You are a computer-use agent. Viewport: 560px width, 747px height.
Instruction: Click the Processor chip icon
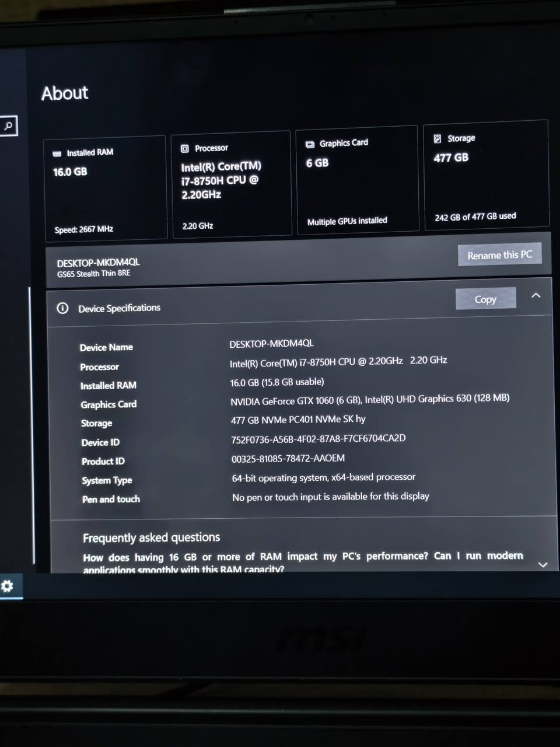[x=185, y=149]
